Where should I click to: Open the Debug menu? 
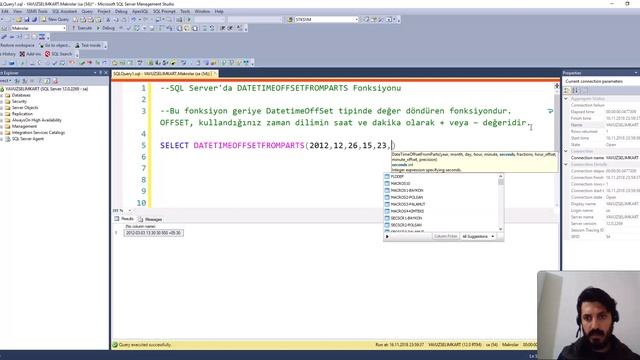[x=121, y=11]
